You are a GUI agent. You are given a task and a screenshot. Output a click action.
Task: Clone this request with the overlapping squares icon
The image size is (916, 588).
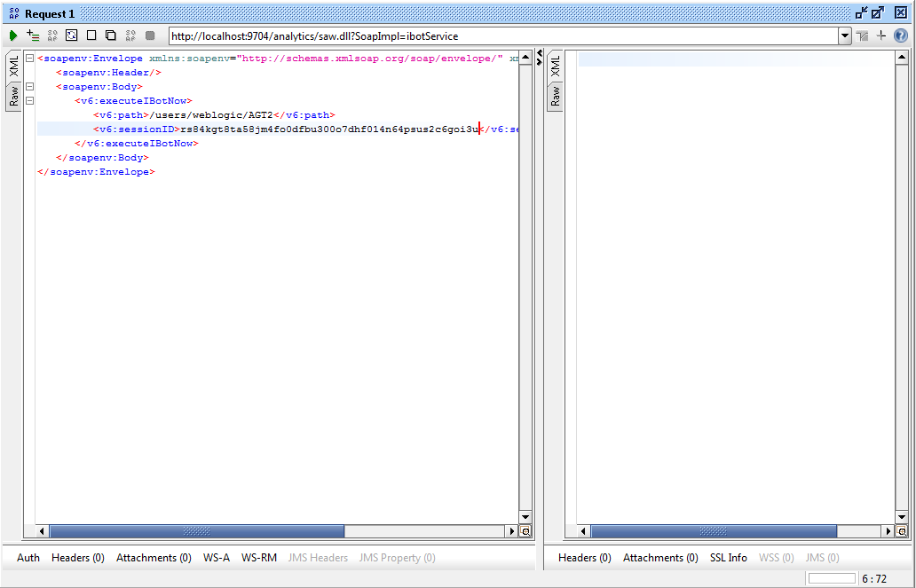pos(110,35)
